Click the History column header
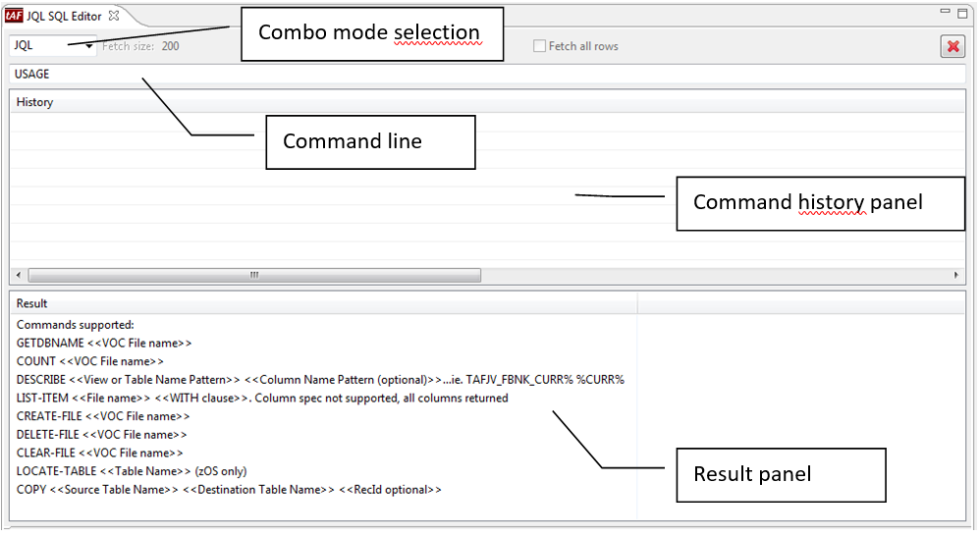 click(x=35, y=102)
